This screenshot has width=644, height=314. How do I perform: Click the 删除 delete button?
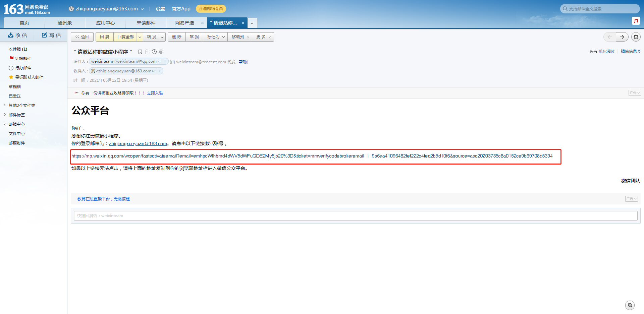point(177,37)
